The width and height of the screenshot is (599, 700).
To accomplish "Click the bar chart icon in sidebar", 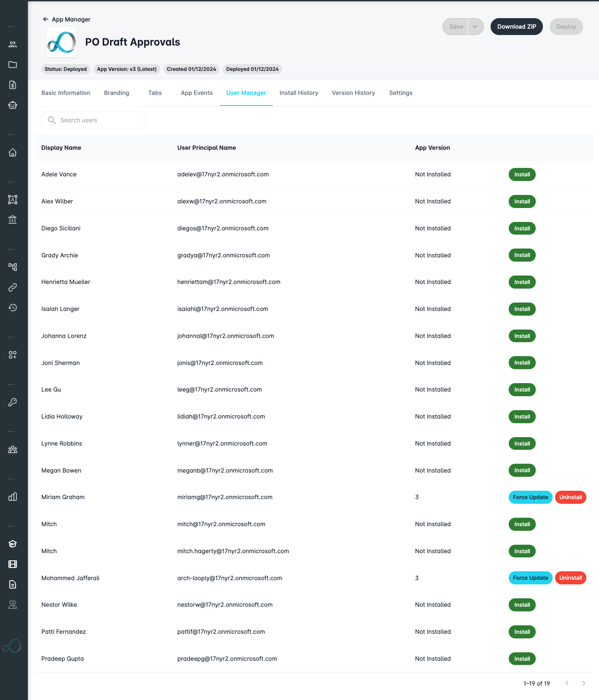I will coord(13,497).
